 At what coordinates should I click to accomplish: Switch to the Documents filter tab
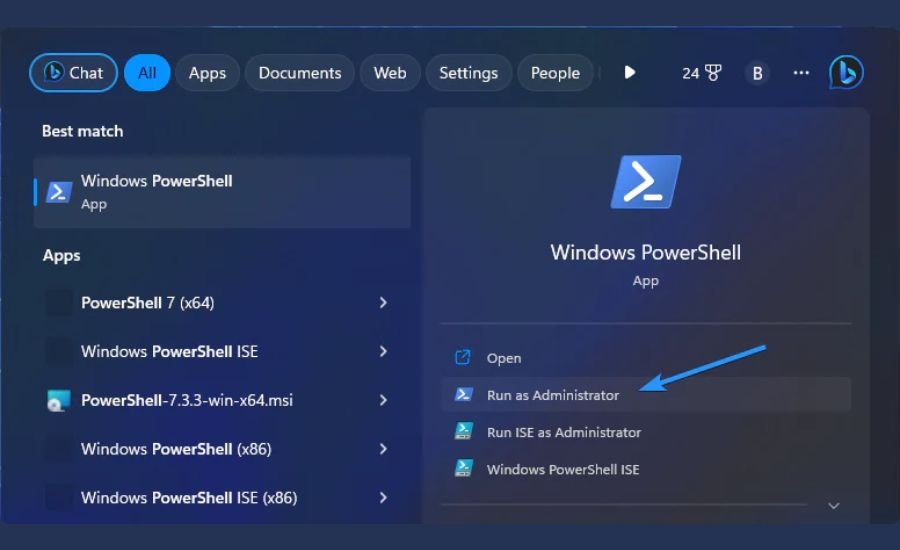(x=300, y=73)
